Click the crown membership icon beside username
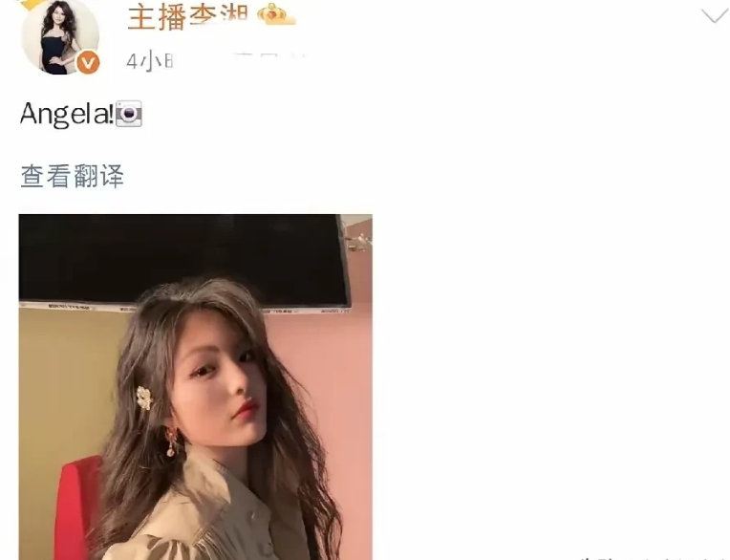 275,14
